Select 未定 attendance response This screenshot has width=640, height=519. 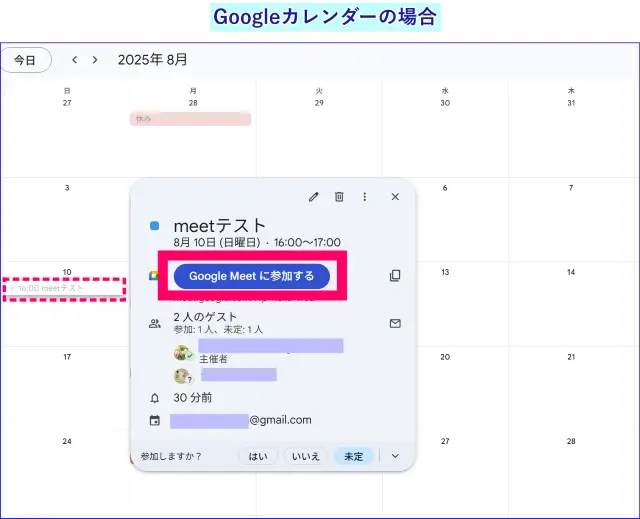coord(353,456)
